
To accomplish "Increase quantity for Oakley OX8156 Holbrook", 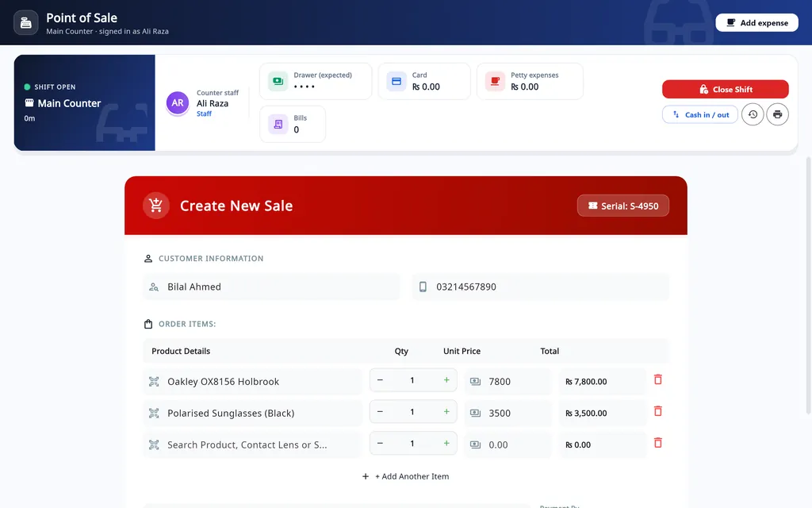I will [x=446, y=380].
